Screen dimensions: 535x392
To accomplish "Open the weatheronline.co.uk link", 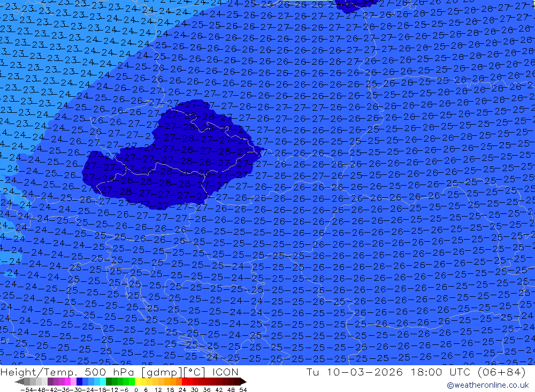I will pyautogui.click(x=487, y=385).
